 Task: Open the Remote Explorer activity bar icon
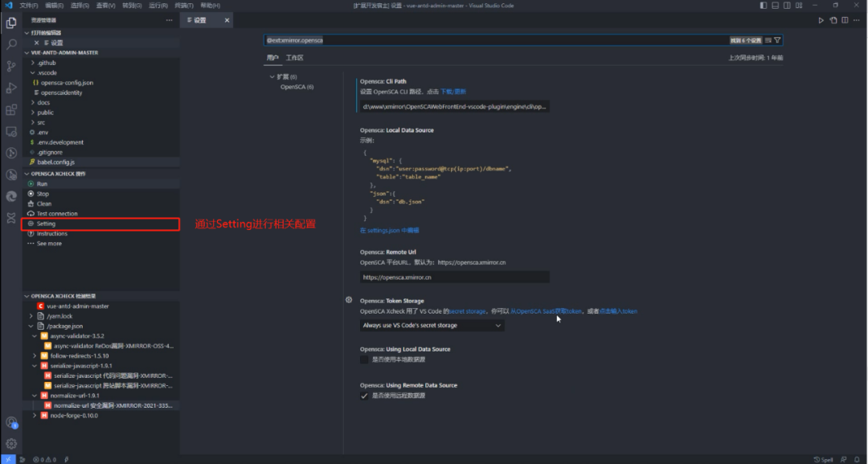pos(11,132)
